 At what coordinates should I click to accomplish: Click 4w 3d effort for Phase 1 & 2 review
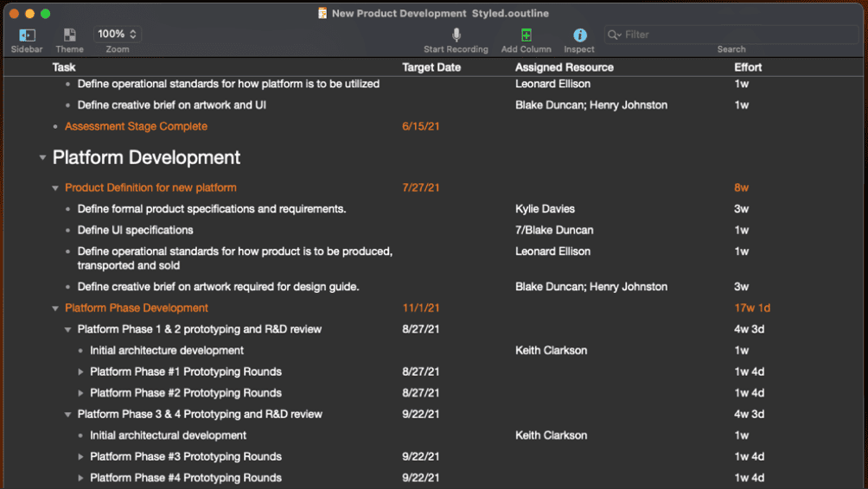point(749,329)
